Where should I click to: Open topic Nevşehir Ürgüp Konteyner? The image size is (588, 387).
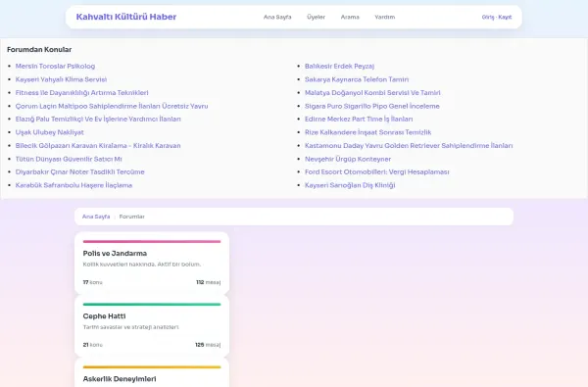pyautogui.click(x=348, y=159)
